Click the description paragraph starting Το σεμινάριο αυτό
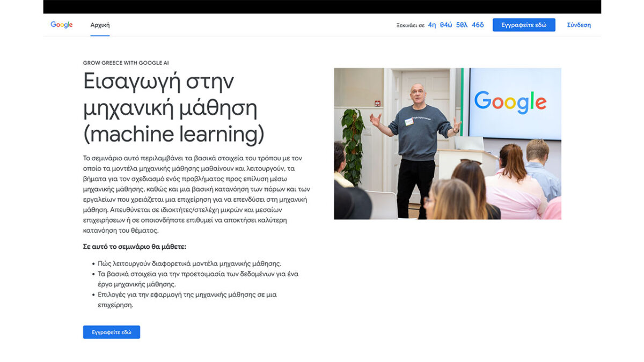This screenshot has height=362, width=644. tap(196, 194)
